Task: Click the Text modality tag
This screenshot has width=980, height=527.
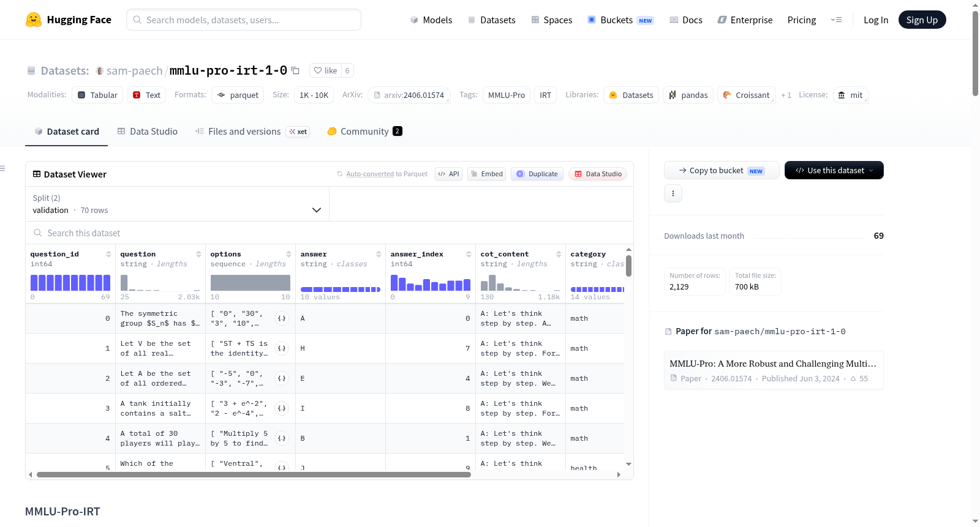Action: tap(146, 95)
